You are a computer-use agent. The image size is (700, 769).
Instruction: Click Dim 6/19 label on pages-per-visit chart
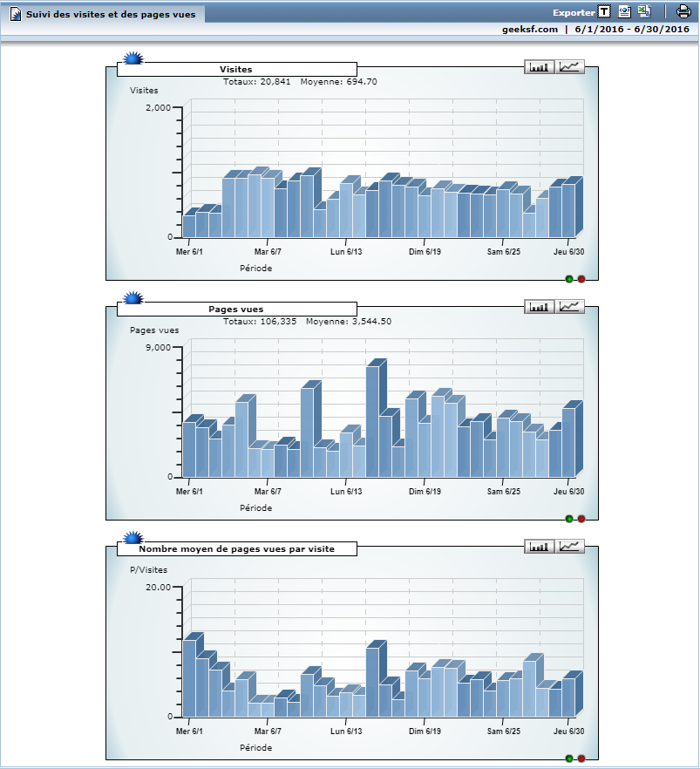(x=425, y=732)
